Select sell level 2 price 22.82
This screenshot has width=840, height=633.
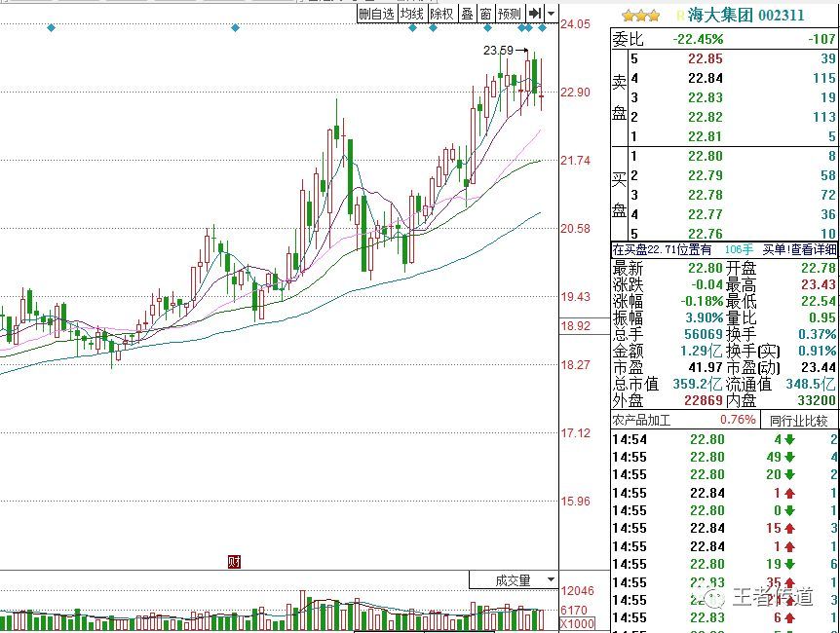pos(705,117)
